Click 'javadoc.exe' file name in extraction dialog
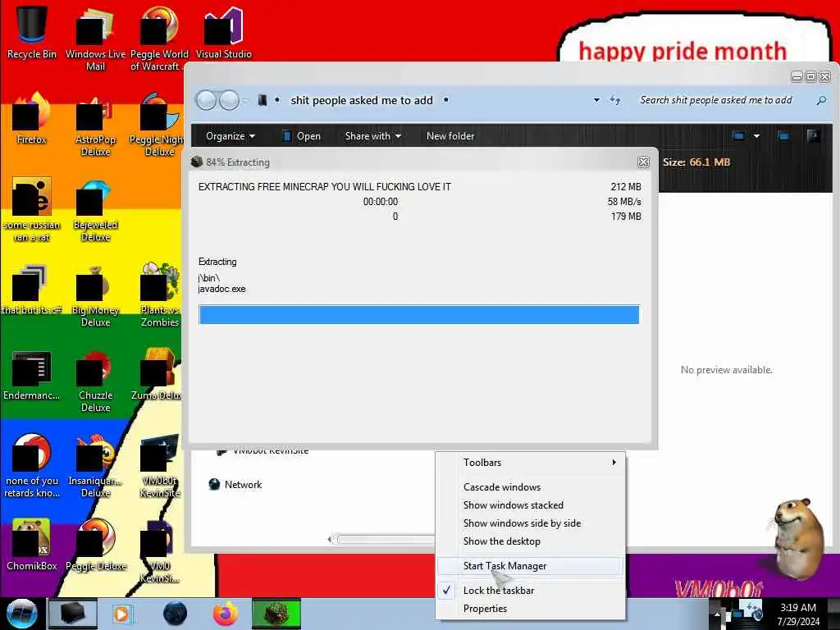This screenshot has width=840, height=630. click(x=221, y=289)
